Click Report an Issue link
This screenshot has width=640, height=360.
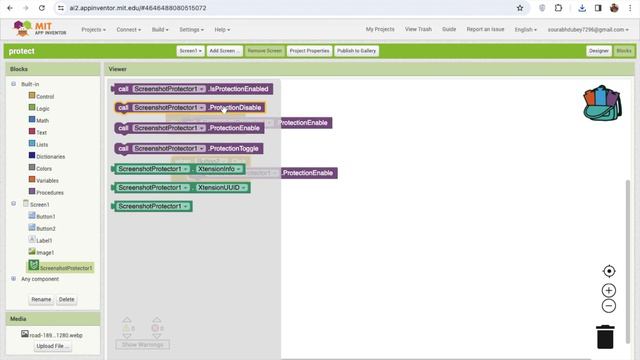tap(485, 29)
